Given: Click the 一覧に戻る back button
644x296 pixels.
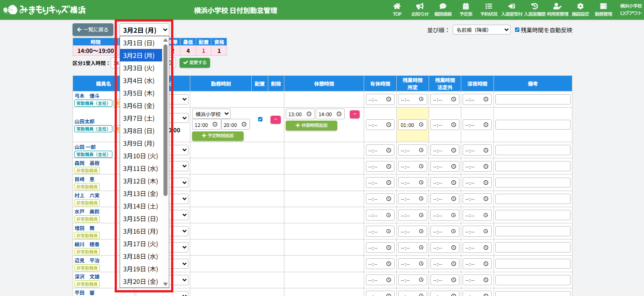Looking at the screenshot, I should pos(93,30).
